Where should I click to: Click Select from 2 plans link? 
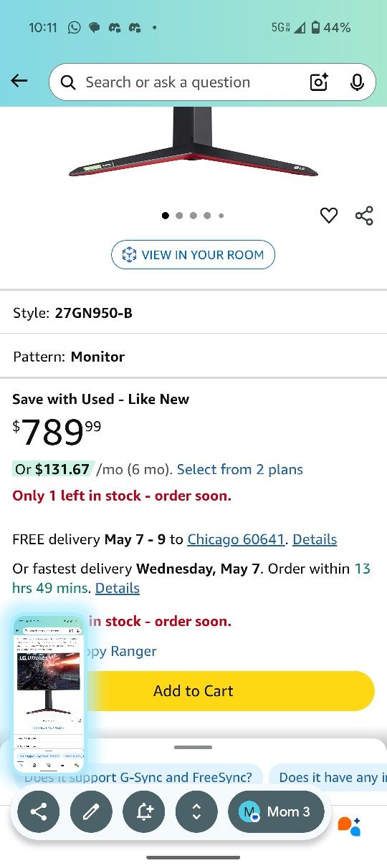(x=240, y=469)
